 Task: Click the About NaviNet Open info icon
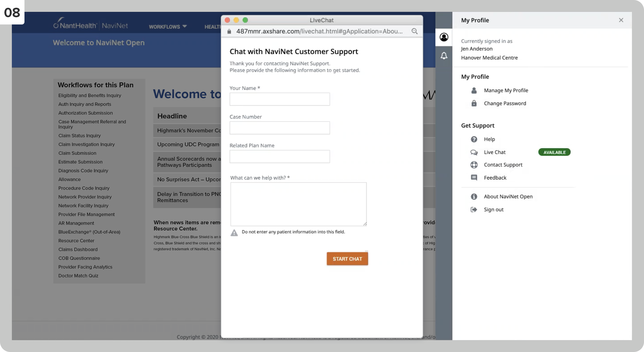[x=474, y=196]
